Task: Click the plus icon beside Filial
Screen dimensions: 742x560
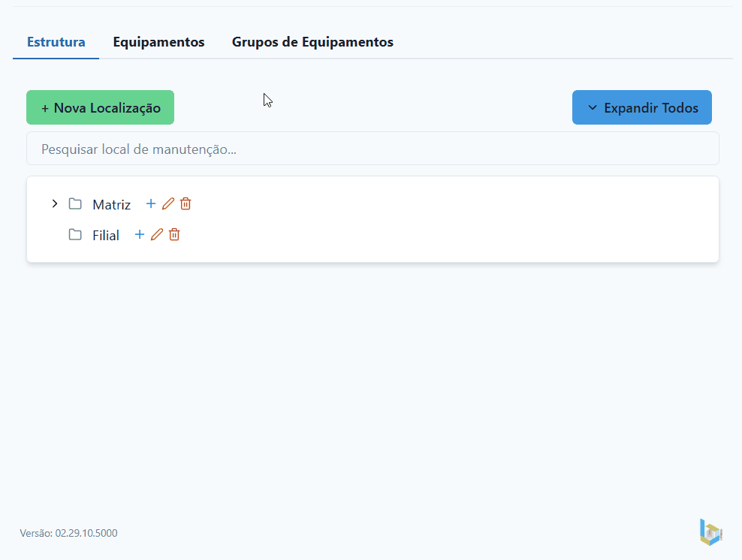Action: pyautogui.click(x=139, y=234)
